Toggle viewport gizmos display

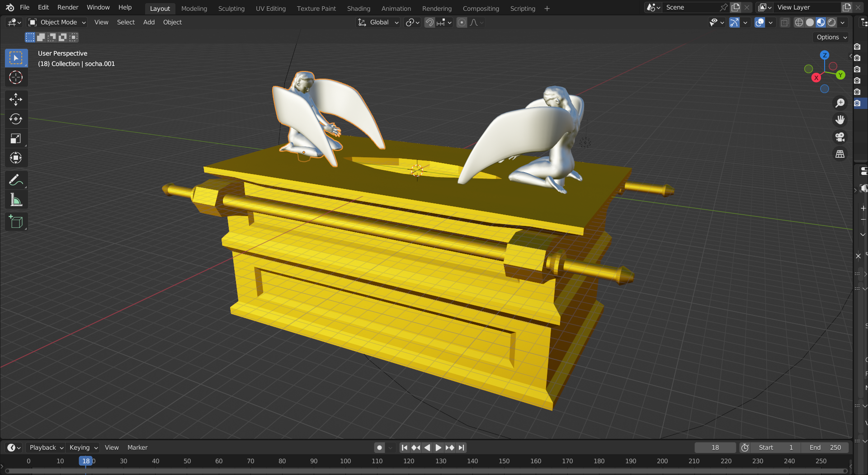point(734,22)
